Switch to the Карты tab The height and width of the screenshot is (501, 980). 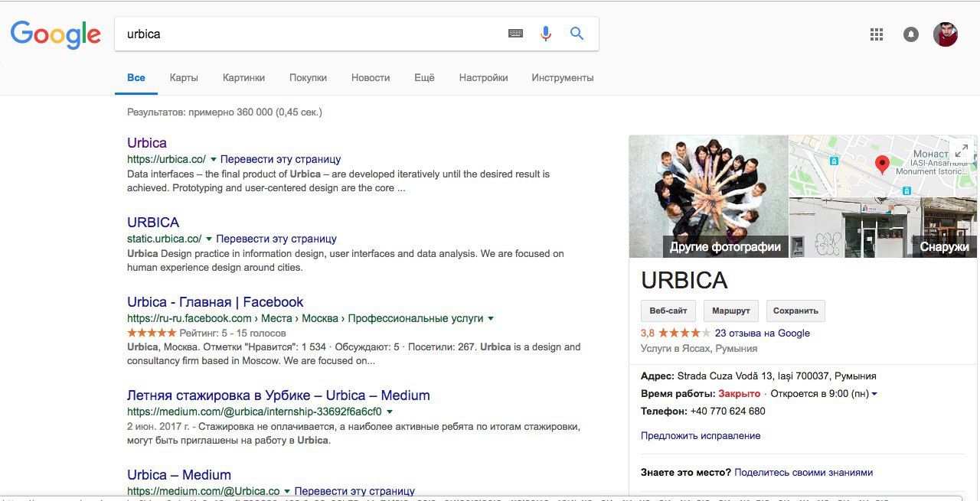pyautogui.click(x=184, y=78)
